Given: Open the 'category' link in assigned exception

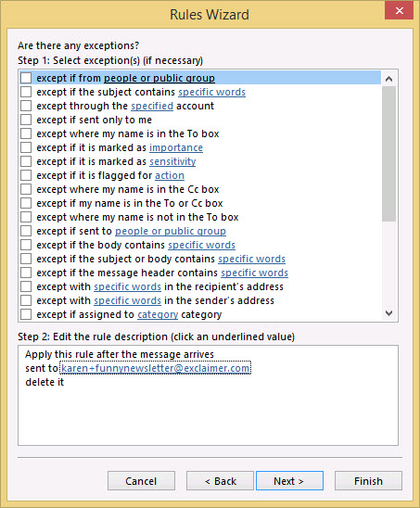Looking at the screenshot, I should point(158,314).
